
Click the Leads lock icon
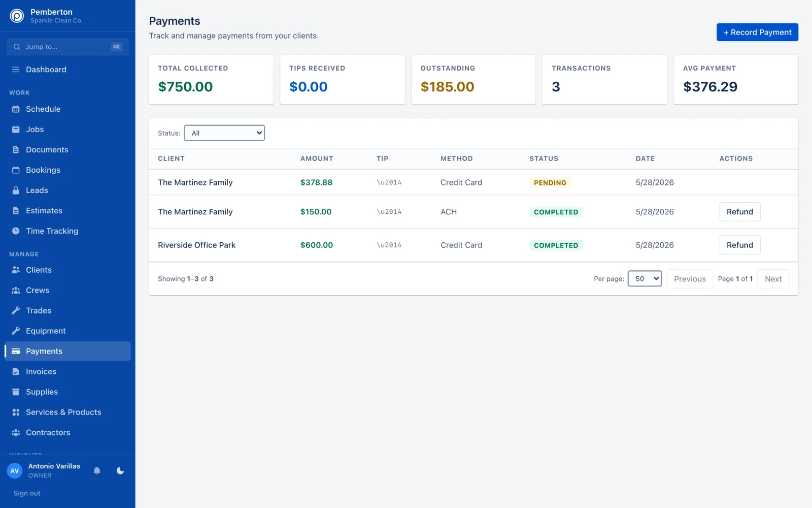click(16, 190)
